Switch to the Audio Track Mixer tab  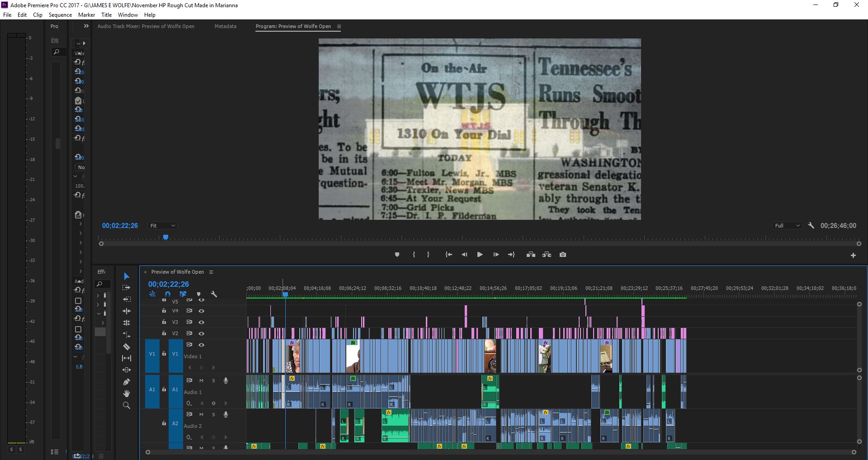[146, 26]
